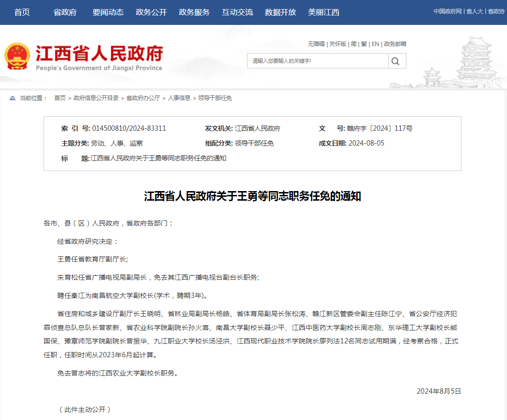
Task: Open the 首页 navigation menu item
Action: [22, 12]
